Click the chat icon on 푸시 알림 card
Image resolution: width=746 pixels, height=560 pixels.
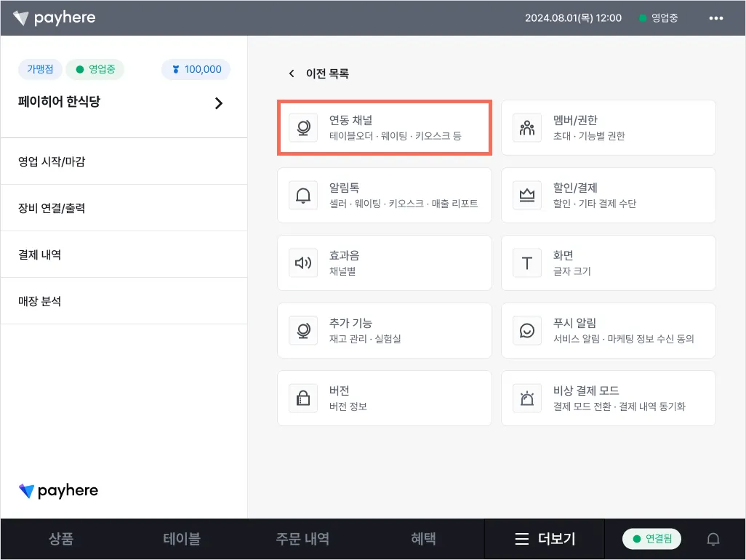527,331
